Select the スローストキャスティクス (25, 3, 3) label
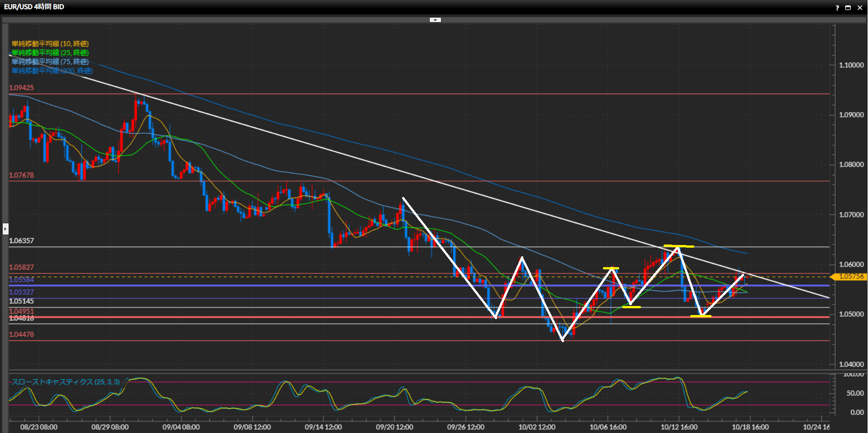This screenshot has height=433, width=868. pos(66,382)
